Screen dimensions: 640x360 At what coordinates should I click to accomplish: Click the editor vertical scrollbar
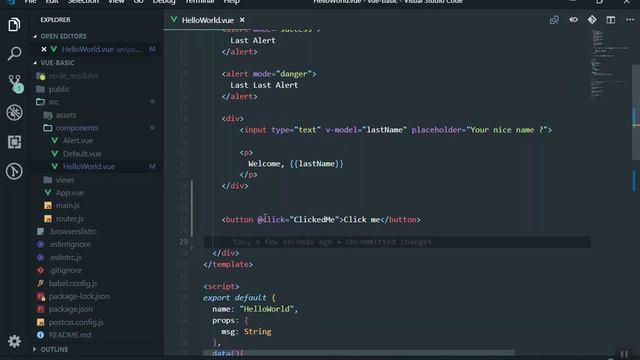click(x=636, y=112)
